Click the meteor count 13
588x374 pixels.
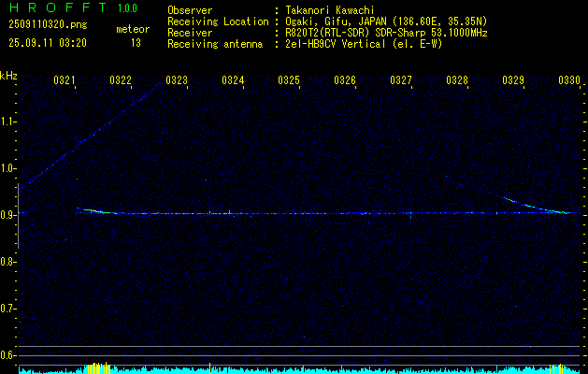(136, 43)
